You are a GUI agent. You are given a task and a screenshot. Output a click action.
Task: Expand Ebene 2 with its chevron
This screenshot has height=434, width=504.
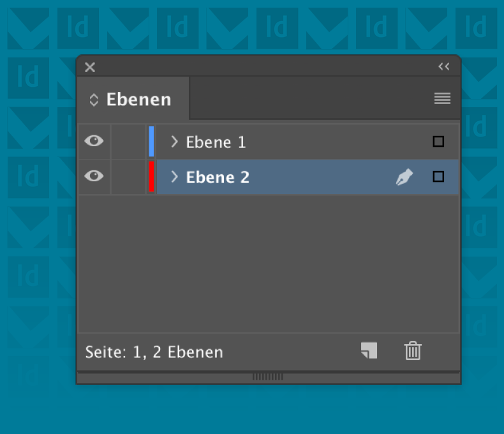[x=174, y=177]
